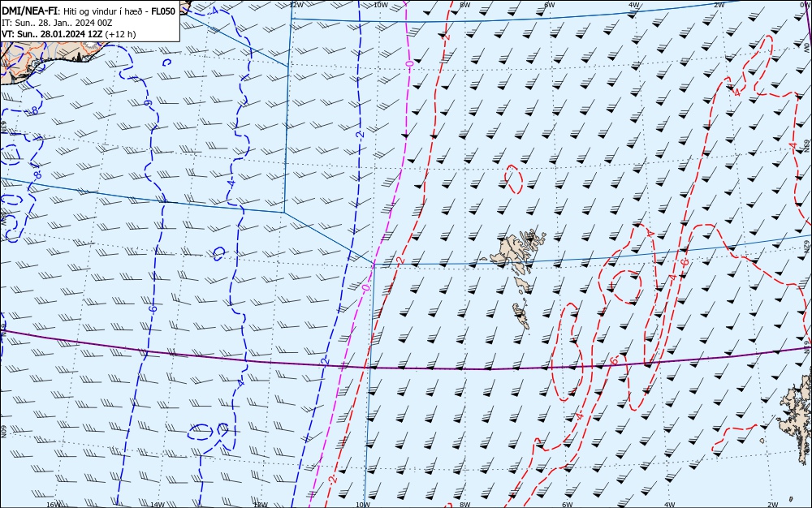
Task: Click the '(+12 h)' forecast offset text
Action: pyautogui.click(x=120, y=34)
